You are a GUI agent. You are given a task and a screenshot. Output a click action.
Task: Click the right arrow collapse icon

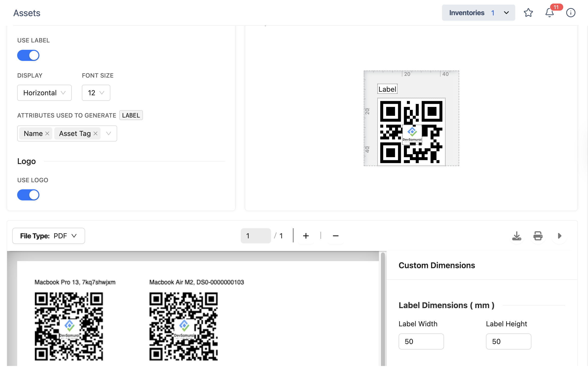(x=559, y=236)
